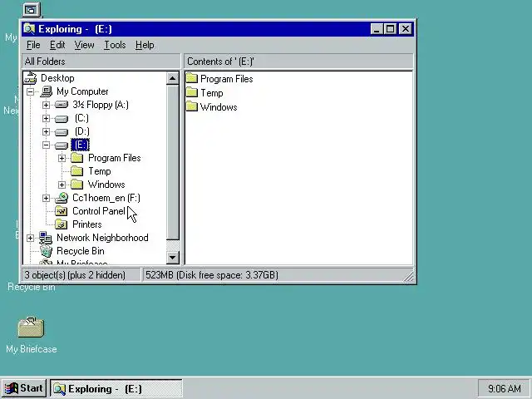The width and height of the screenshot is (532, 399).
Task: Click the (E:) hard drive icon
Action: (x=62, y=145)
